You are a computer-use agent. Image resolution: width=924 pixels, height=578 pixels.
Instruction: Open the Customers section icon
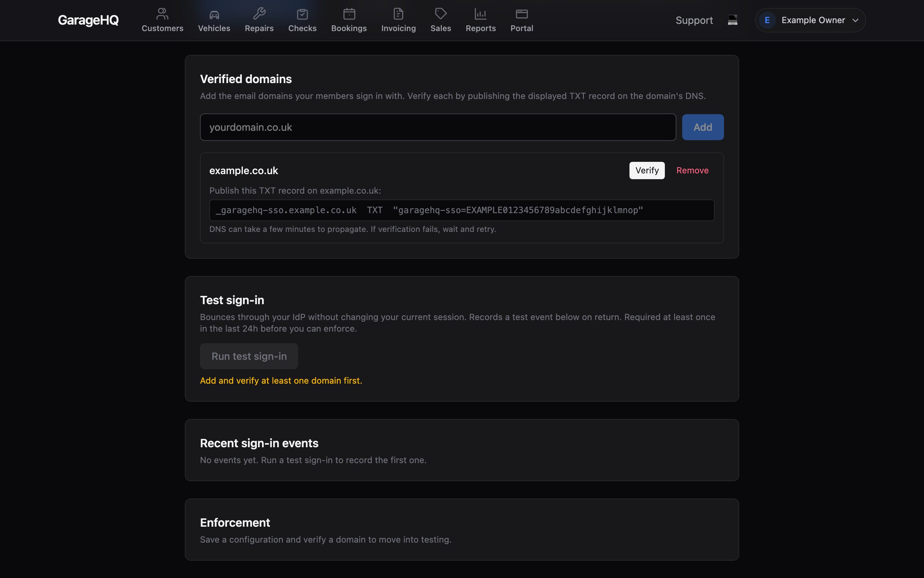pyautogui.click(x=162, y=14)
